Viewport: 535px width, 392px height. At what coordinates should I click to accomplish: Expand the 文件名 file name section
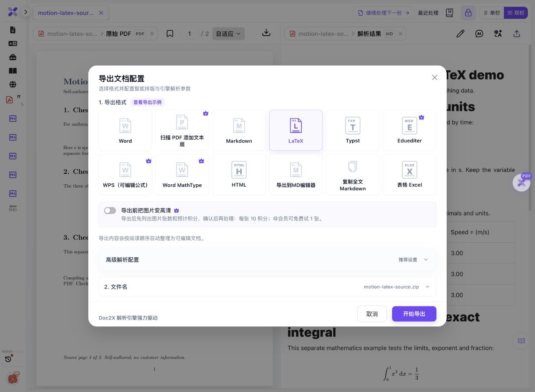click(x=267, y=287)
